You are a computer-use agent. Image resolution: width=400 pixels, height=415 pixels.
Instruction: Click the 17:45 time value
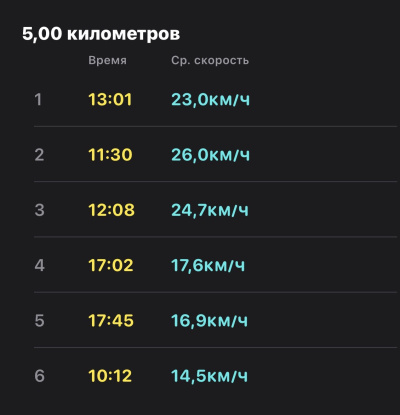[x=111, y=321]
